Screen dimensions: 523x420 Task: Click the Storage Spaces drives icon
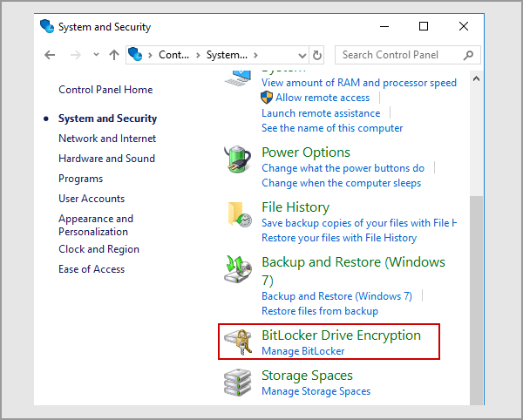[237, 383]
